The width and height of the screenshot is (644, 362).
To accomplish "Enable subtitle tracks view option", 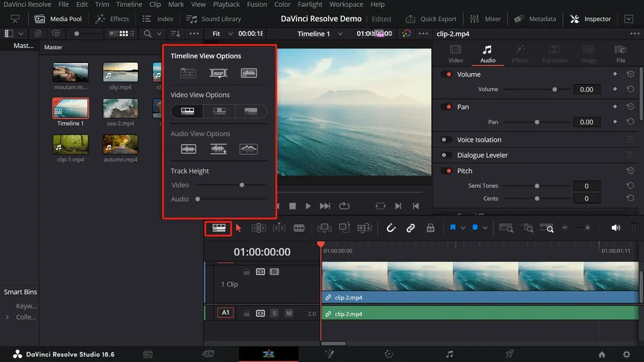I will [218, 73].
